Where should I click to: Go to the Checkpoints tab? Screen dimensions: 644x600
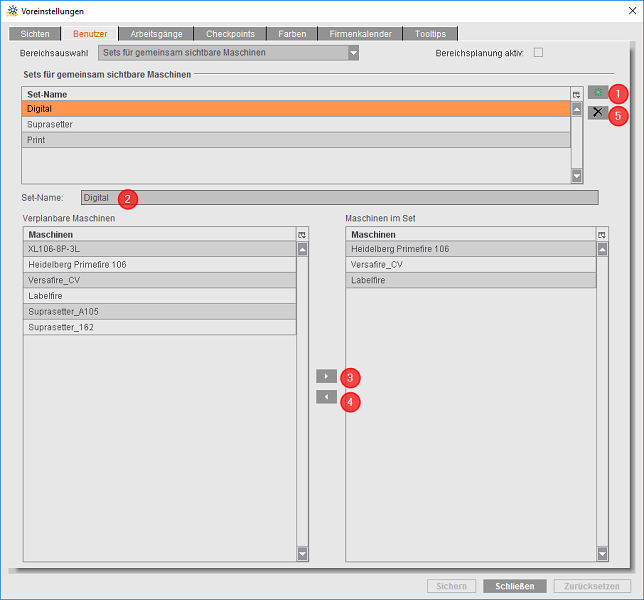coord(230,34)
